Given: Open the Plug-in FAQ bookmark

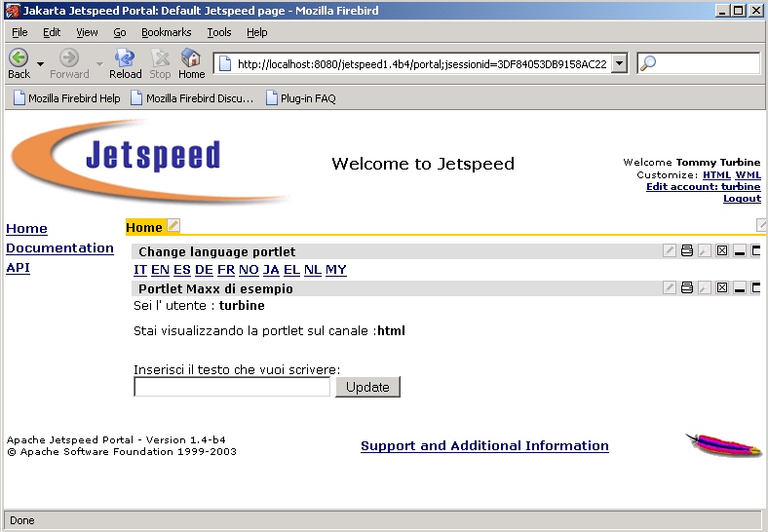Looking at the screenshot, I should click(301, 98).
